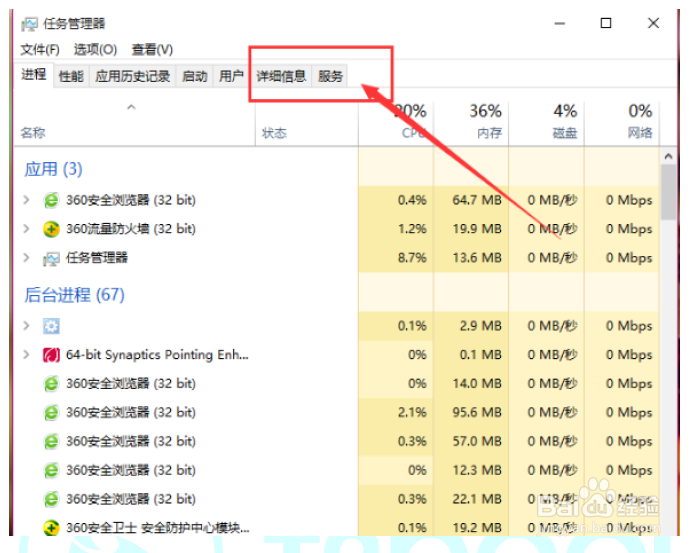Click 360安全浏览器 icon under 应用 group

(x=51, y=200)
